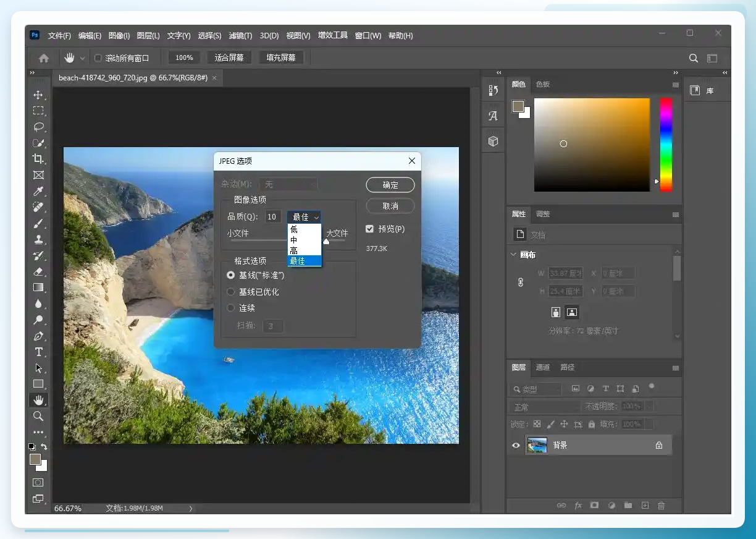
Task: Click the 填充屏幕 button
Action: [x=281, y=57]
